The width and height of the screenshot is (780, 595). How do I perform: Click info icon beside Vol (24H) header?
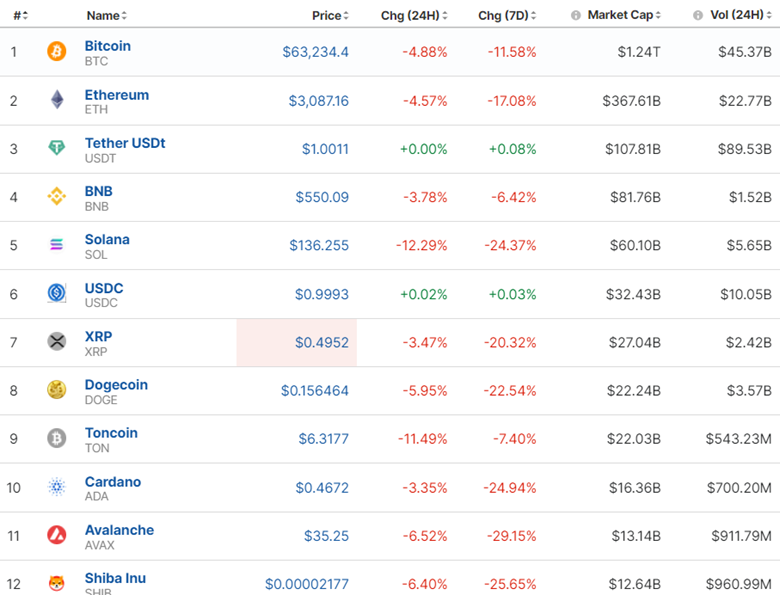tap(698, 15)
